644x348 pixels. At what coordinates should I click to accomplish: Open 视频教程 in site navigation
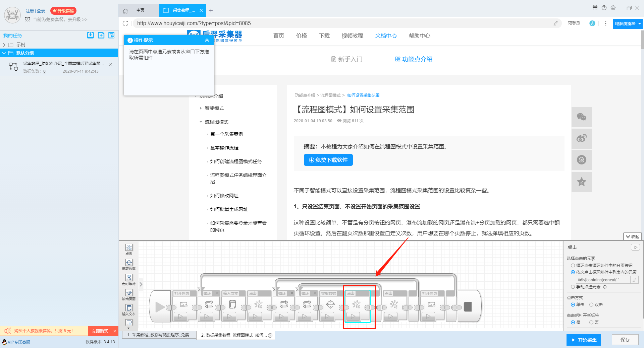(x=352, y=36)
